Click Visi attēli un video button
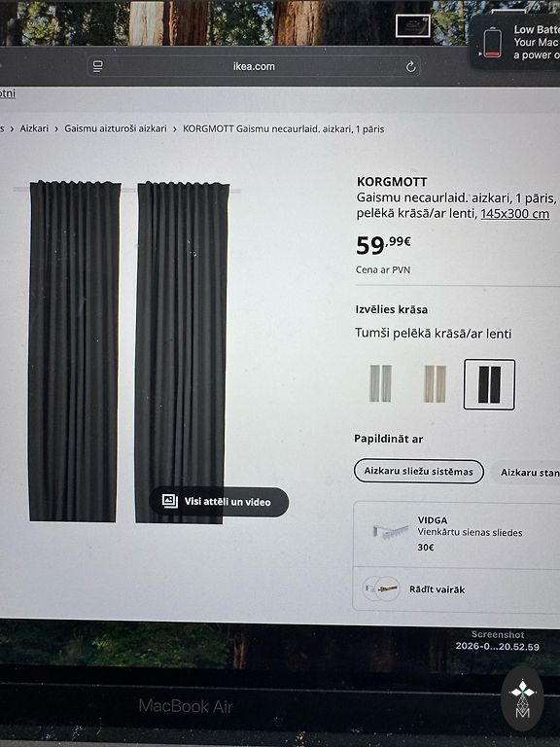 click(x=219, y=501)
